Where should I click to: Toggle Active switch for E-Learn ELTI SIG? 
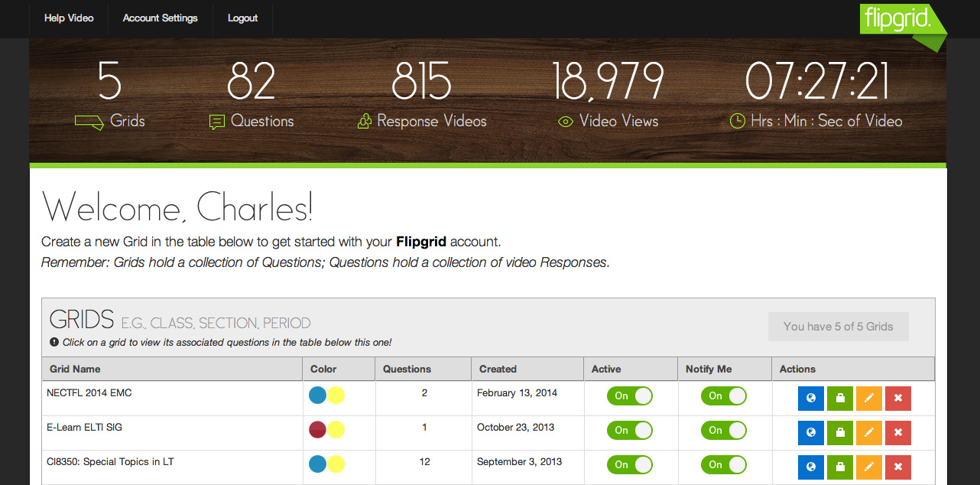[630, 431]
